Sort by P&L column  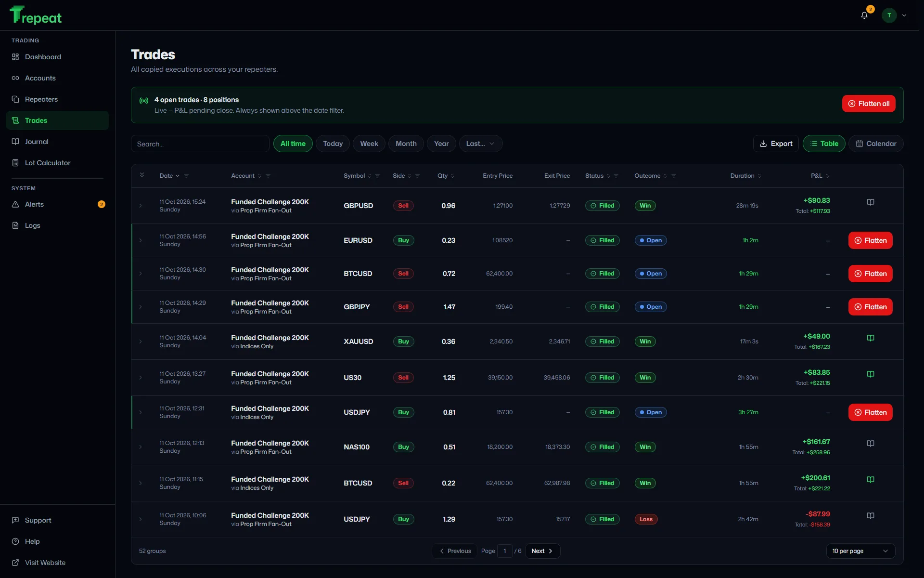(820, 176)
